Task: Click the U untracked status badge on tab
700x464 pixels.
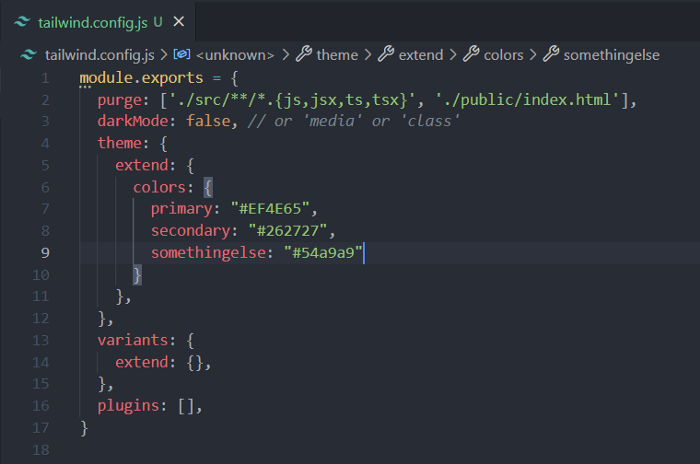Action: click(x=158, y=22)
